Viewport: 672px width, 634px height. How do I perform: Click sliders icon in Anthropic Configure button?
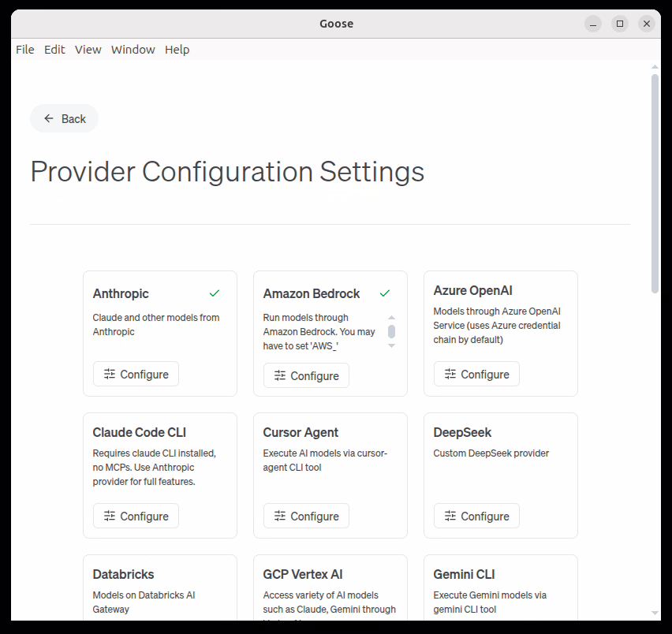[110, 375]
